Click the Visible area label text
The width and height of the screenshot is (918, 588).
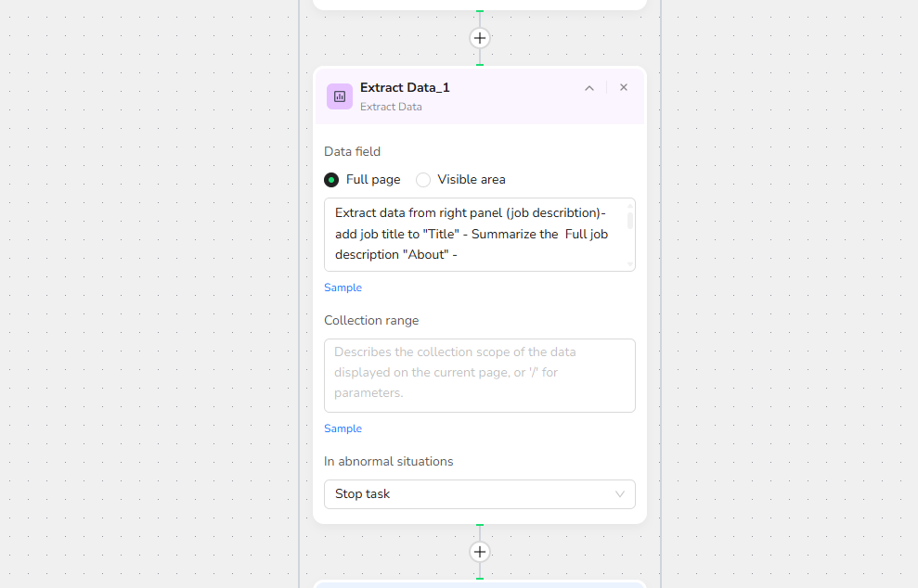[x=472, y=180]
